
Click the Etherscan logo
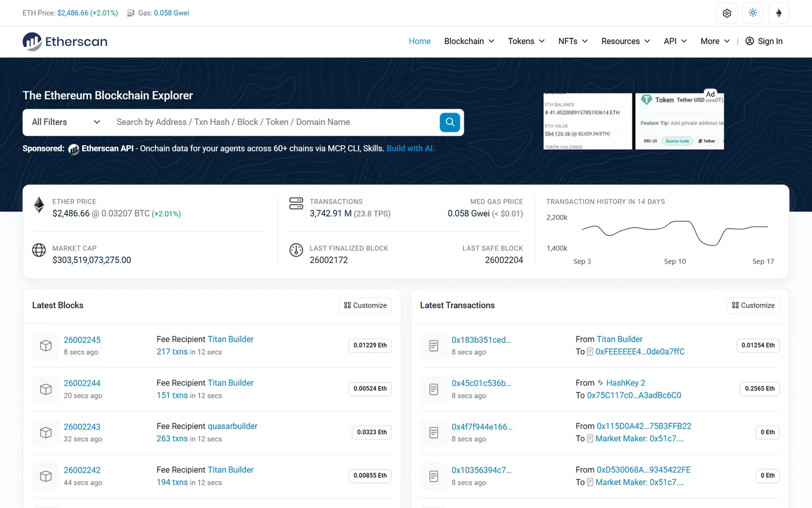pos(65,41)
